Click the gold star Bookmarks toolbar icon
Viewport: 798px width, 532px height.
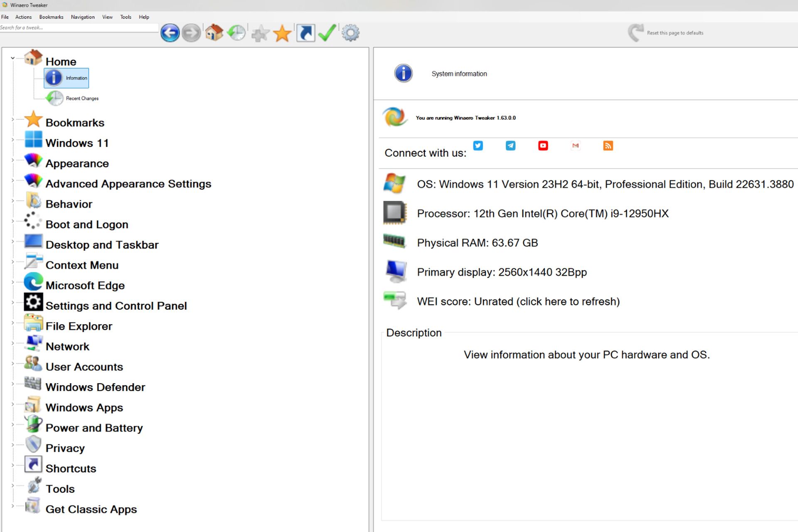pos(282,33)
